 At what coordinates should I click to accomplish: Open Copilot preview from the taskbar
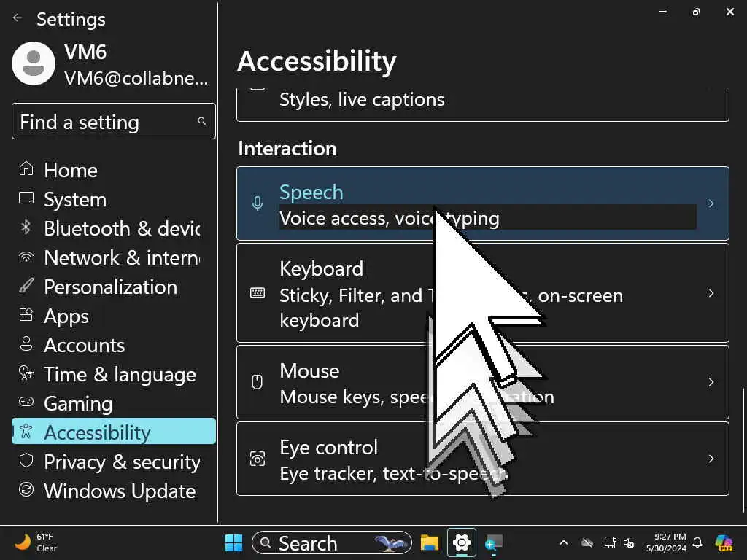[724, 542]
